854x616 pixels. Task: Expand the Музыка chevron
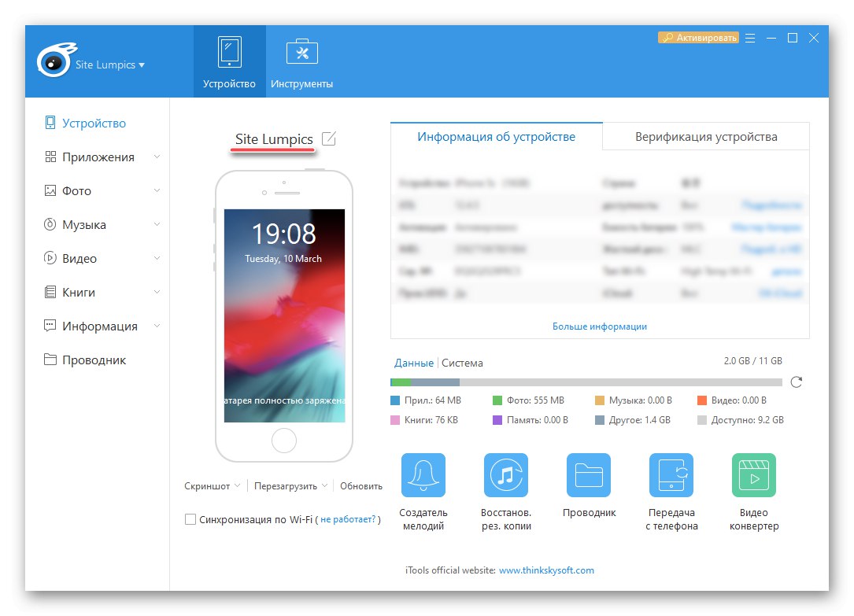coord(157,224)
